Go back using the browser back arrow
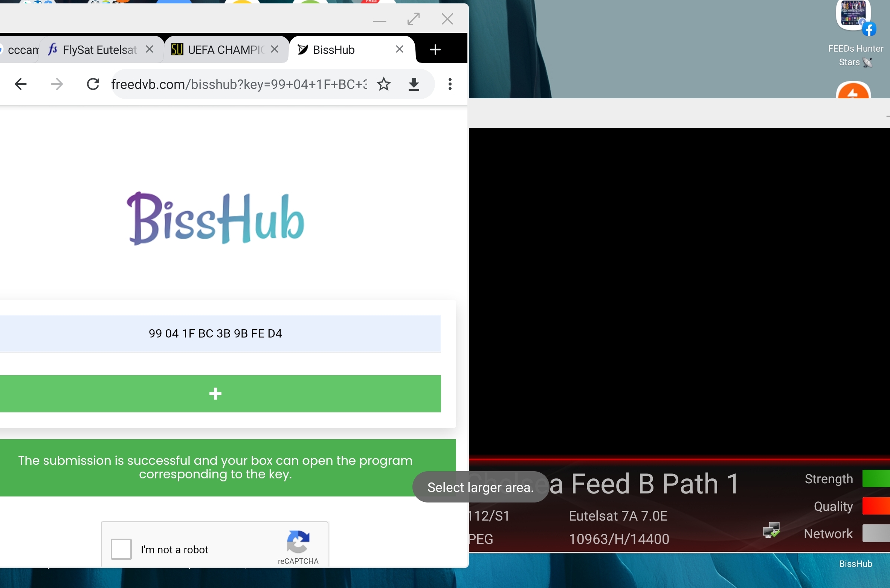Screen dimensions: 890x588 pyautogui.click(x=20, y=84)
